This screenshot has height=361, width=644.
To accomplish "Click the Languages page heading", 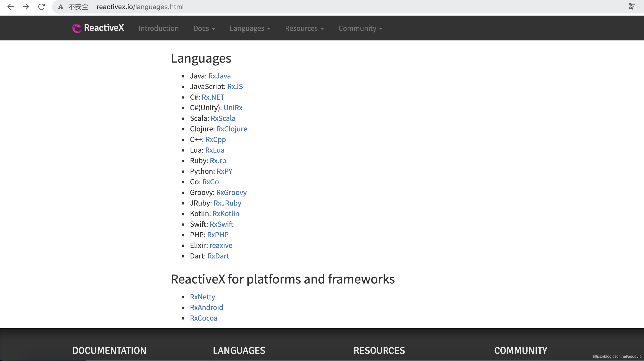I will click(201, 58).
